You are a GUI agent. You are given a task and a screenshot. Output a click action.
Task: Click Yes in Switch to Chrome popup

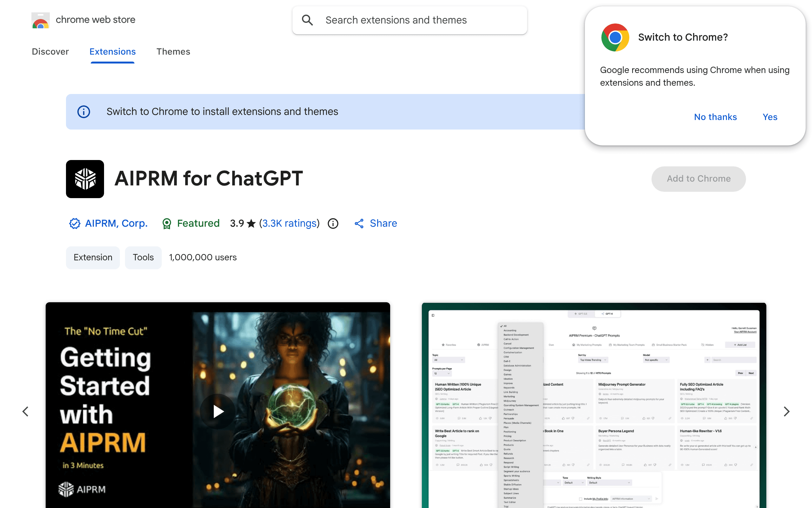[770, 117]
